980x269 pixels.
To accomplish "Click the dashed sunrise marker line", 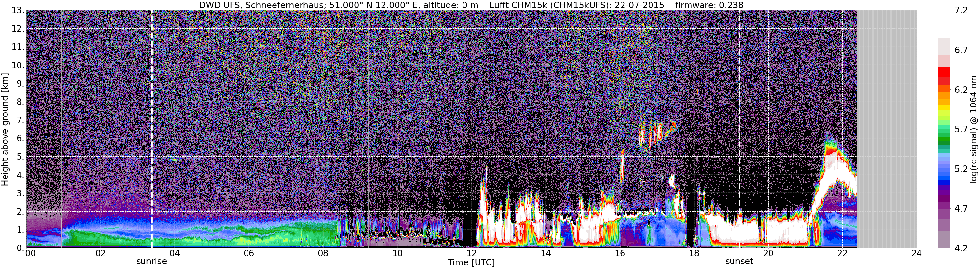I will coord(152,129).
